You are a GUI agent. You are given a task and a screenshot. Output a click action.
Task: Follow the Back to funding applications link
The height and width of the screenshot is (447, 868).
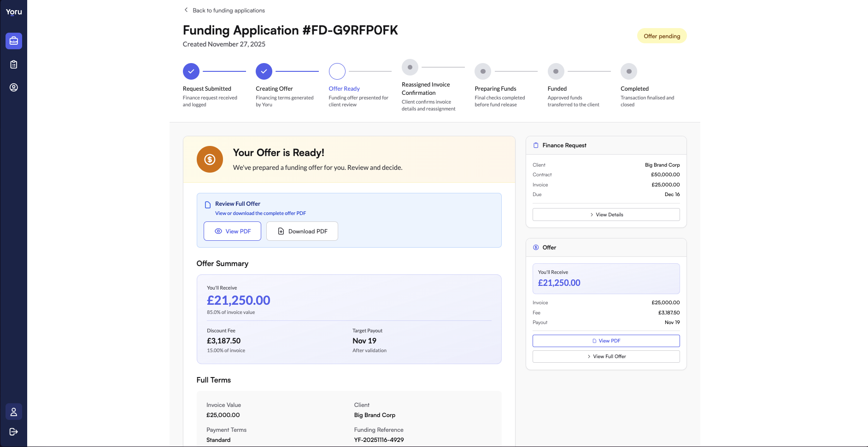229,10
